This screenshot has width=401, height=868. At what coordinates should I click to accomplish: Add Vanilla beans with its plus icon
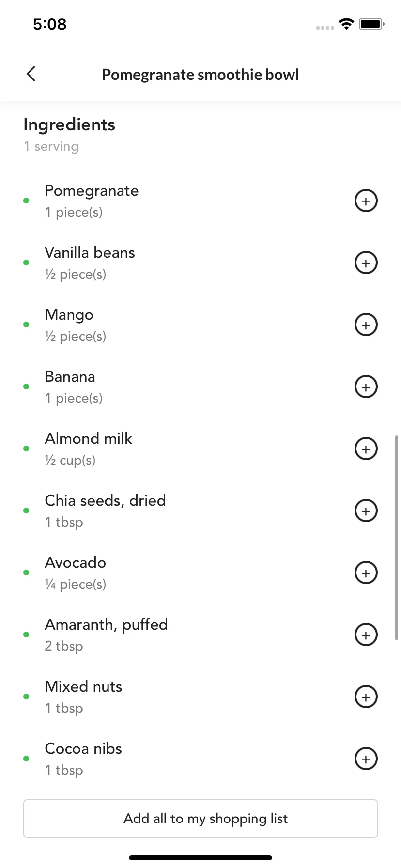pos(366,263)
